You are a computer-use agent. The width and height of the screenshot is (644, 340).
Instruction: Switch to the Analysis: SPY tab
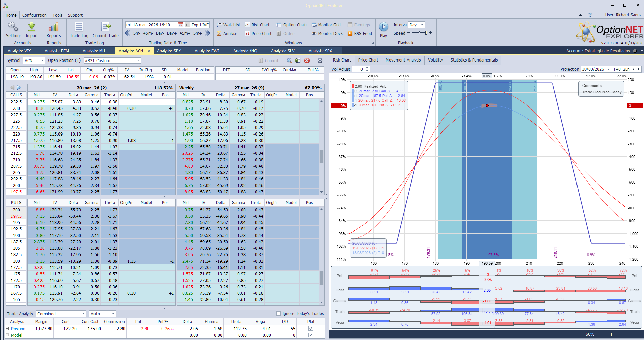[169, 51]
